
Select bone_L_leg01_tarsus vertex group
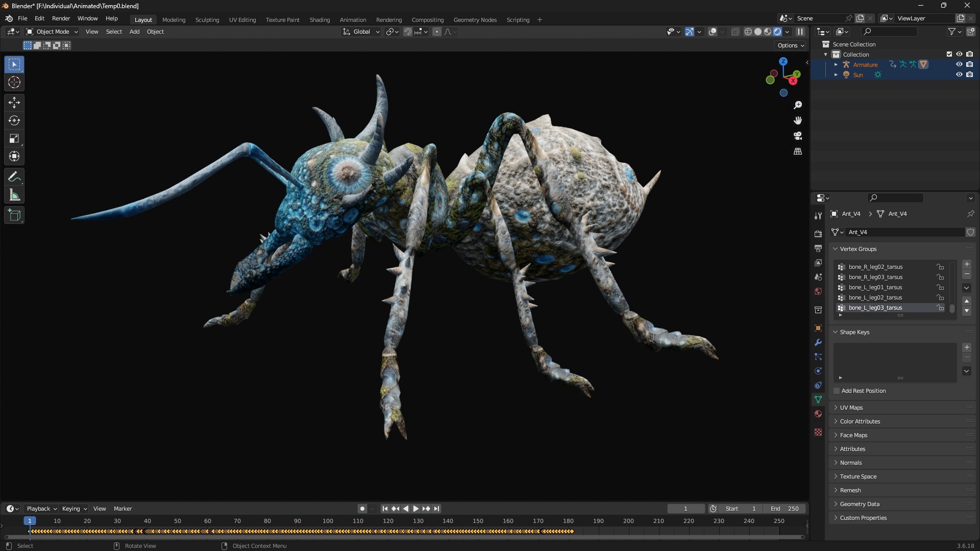pyautogui.click(x=891, y=287)
